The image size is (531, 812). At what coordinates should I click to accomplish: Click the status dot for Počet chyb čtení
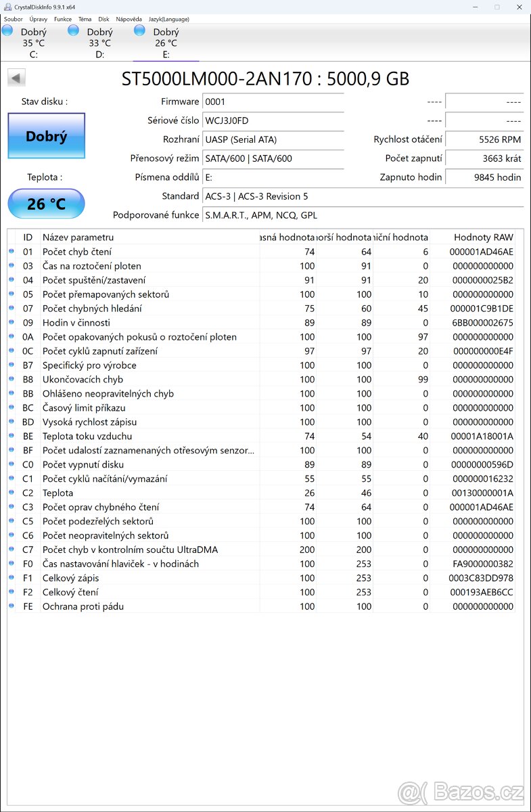[11, 251]
